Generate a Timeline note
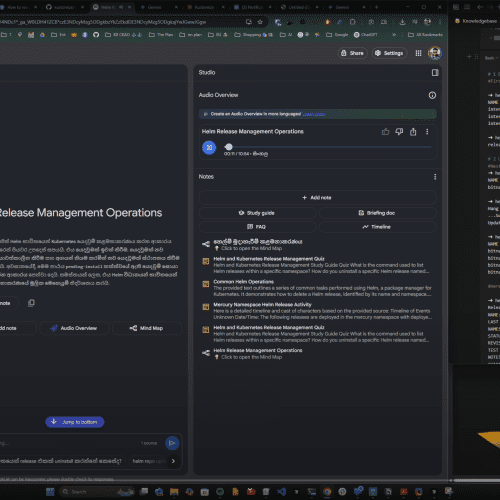500x500 pixels. coord(378,227)
